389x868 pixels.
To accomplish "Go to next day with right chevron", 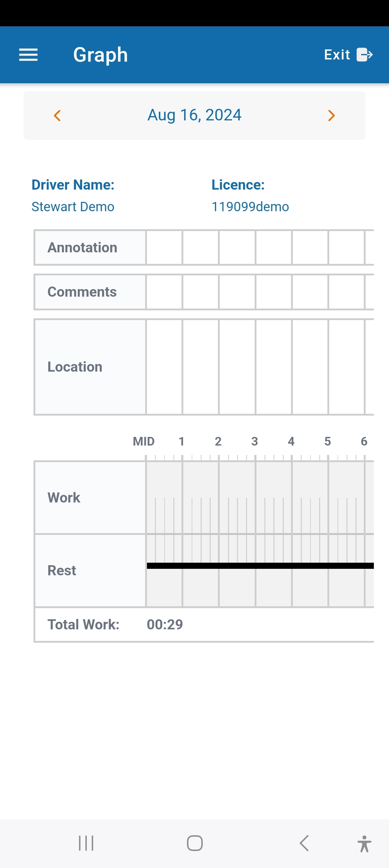I will tap(331, 116).
